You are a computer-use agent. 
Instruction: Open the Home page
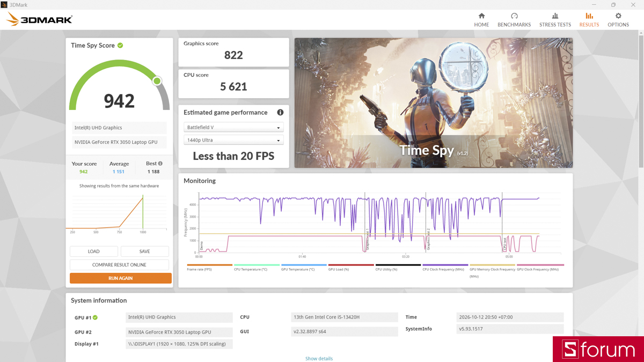click(x=481, y=20)
